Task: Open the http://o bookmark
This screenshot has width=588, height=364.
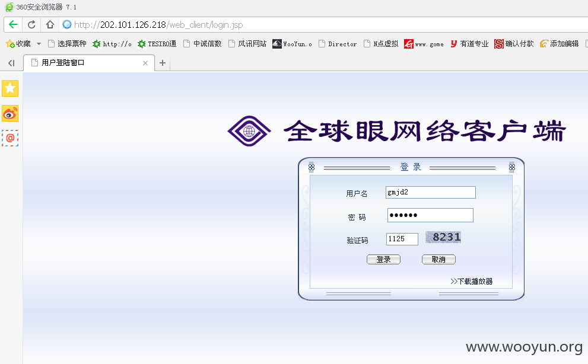Action: (x=112, y=44)
